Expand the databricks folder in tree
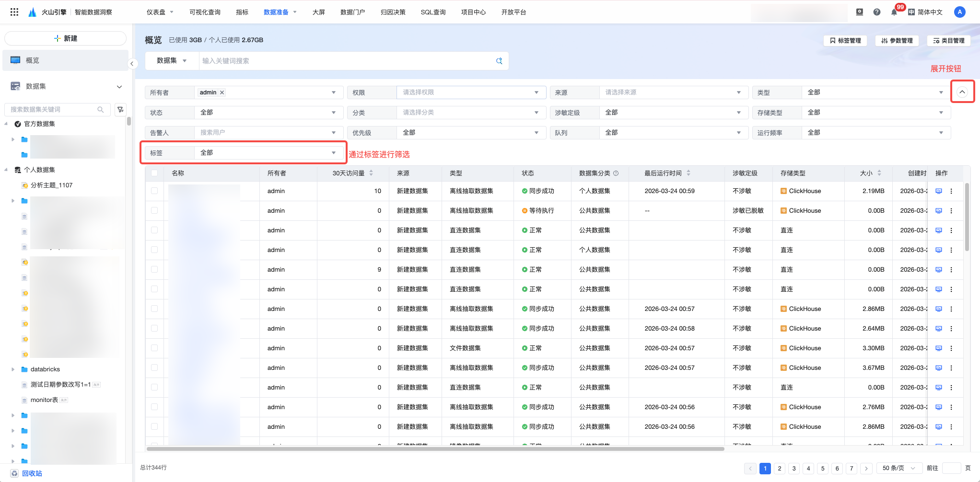The height and width of the screenshot is (482, 980). 13,369
